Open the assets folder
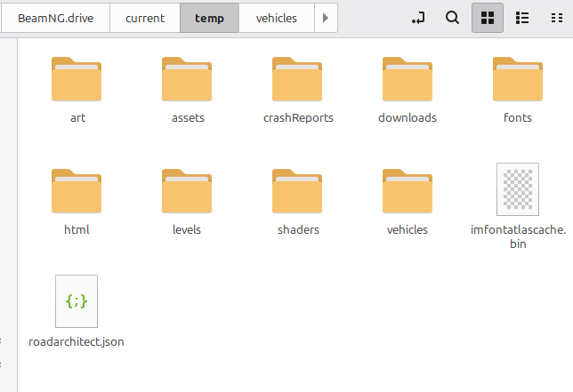The image size is (573, 392). 187,79
